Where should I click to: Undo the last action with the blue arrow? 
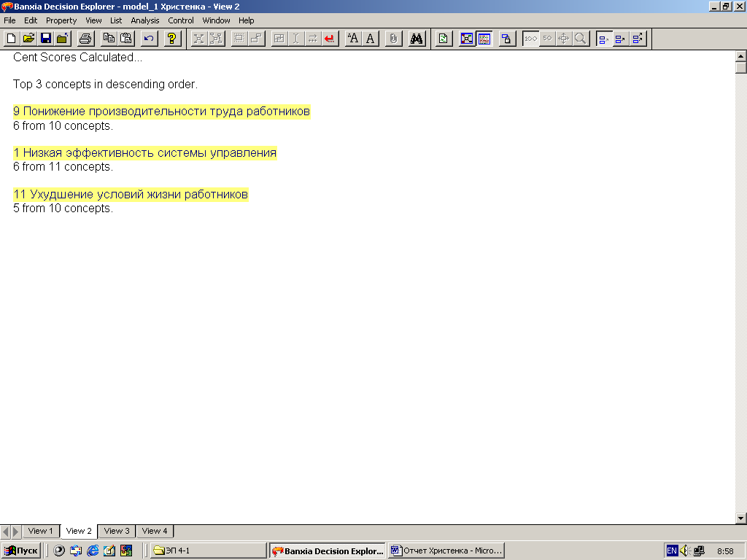point(149,39)
